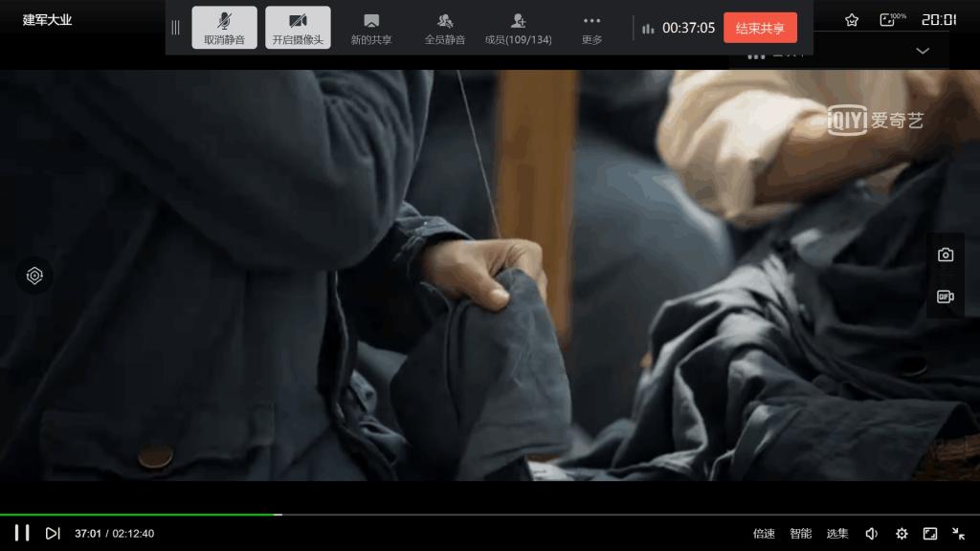Toggle the player volume speaker icon

(x=872, y=534)
